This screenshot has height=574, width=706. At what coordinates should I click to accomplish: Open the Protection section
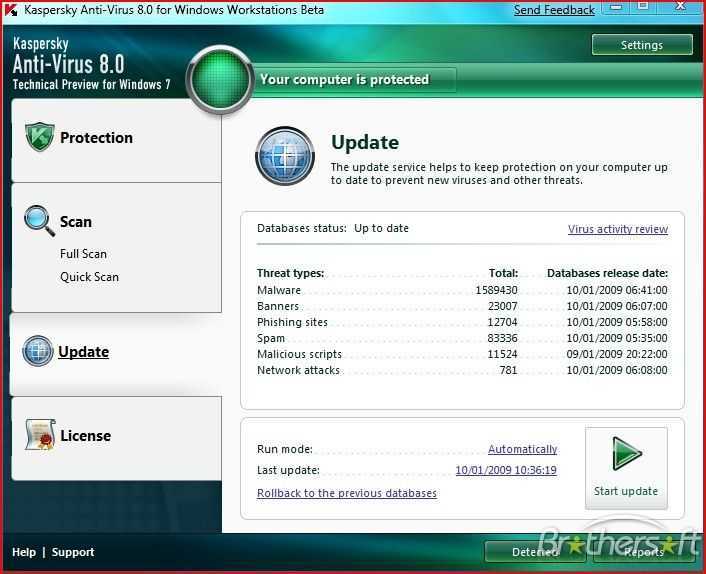coord(116,140)
